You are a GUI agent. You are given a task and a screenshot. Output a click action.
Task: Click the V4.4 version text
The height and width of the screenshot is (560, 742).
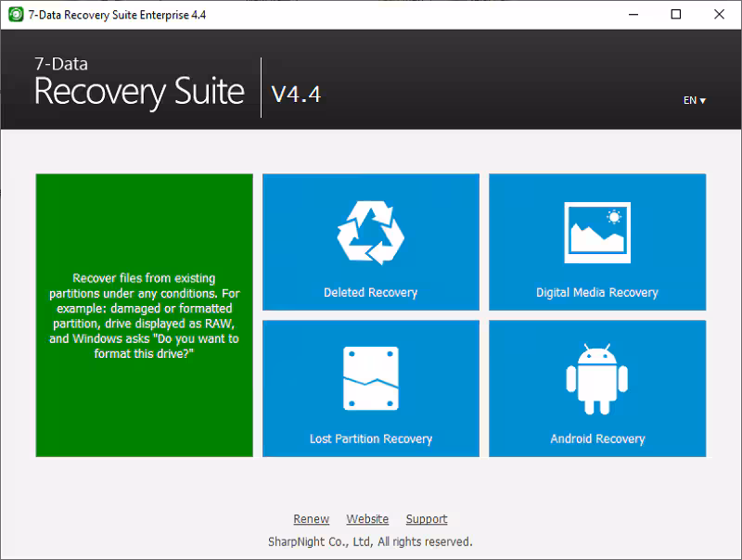point(296,95)
